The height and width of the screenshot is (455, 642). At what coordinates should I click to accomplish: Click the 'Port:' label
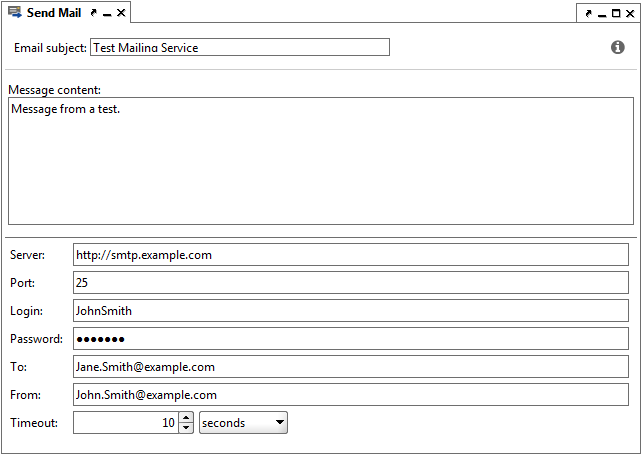pyautogui.click(x=23, y=283)
